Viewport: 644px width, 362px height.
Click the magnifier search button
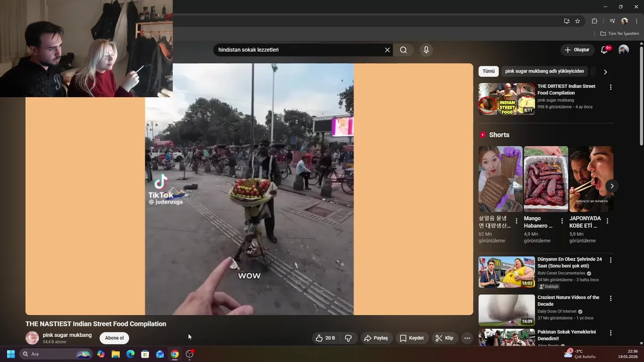click(x=404, y=50)
